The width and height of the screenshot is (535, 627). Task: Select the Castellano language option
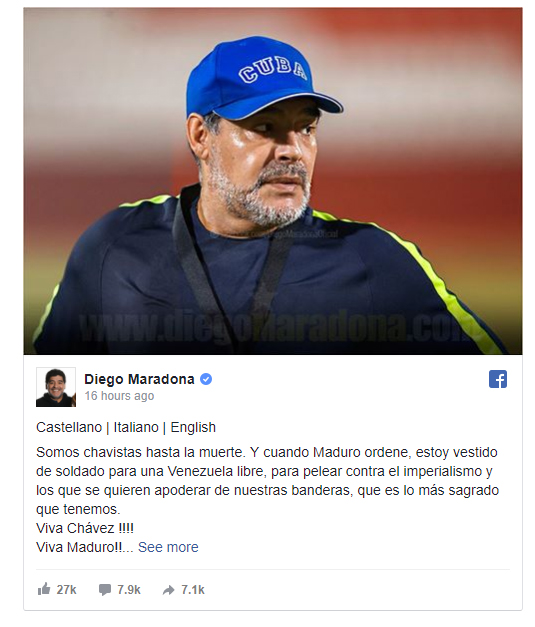pyautogui.click(x=69, y=427)
